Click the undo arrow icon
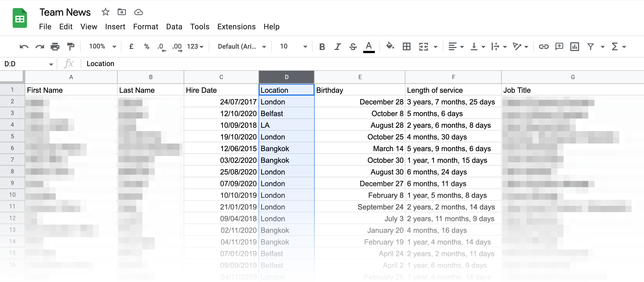The width and height of the screenshot is (644, 282). pyautogui.click(x=24, y=46)
